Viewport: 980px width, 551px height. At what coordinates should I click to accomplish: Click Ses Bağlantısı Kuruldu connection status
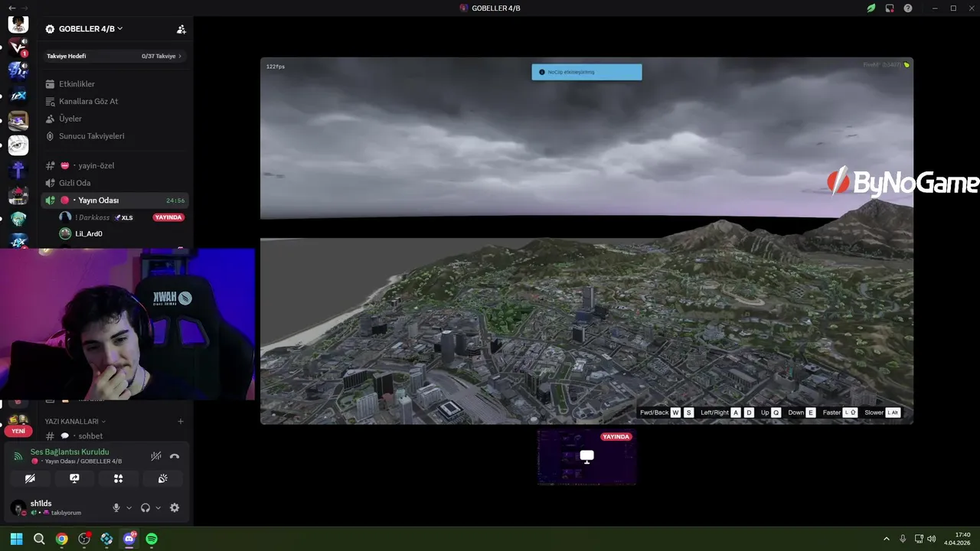click(x=70, y=452)
